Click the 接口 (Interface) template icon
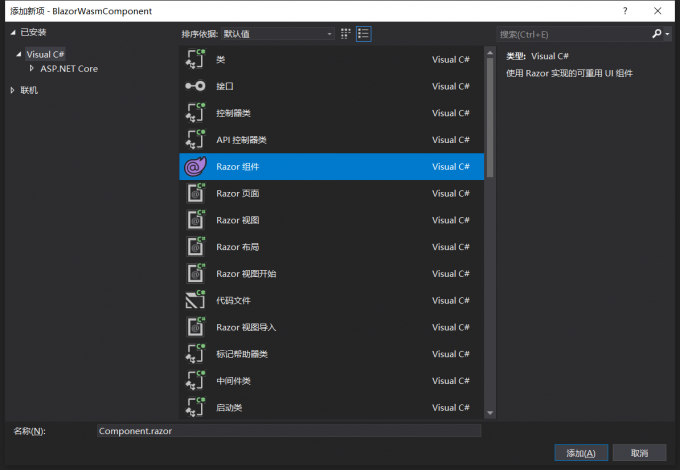The image size is (680, 470). tap(195, 86)
